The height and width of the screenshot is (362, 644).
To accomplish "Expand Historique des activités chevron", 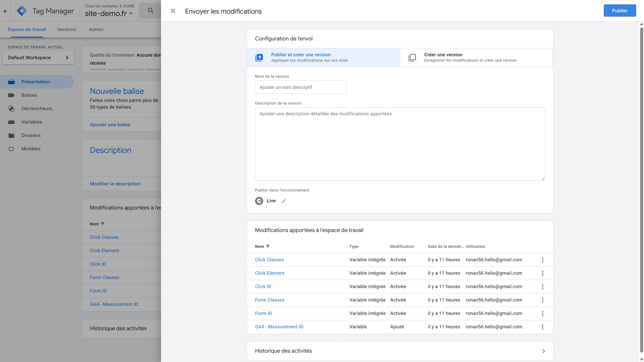I will [544, 351].
